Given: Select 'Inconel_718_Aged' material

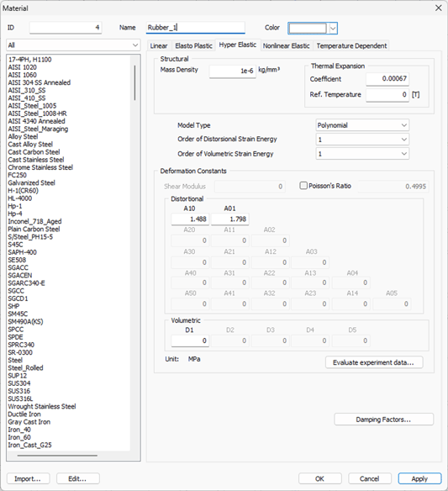Looking at the screenshot, I should (34, 221).
